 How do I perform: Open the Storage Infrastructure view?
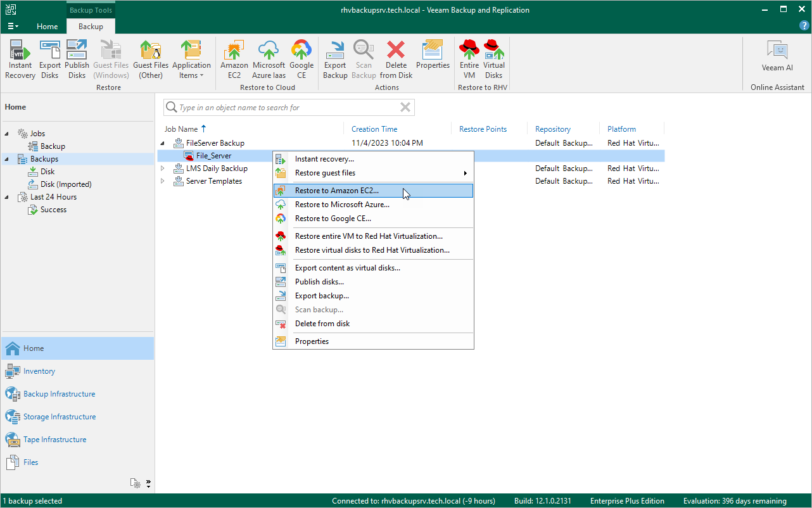click(x=77, y=417)
